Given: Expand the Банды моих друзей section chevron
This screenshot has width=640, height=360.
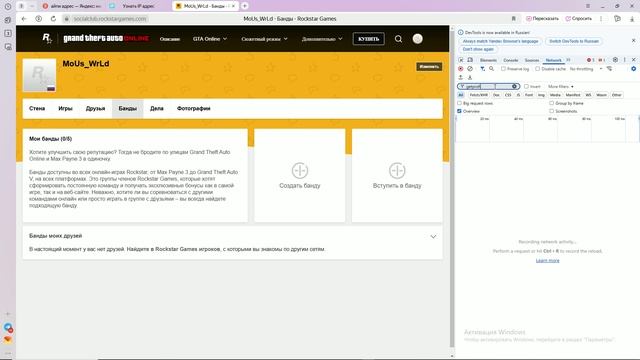Looking at the screenshot, I should (433, 236).
